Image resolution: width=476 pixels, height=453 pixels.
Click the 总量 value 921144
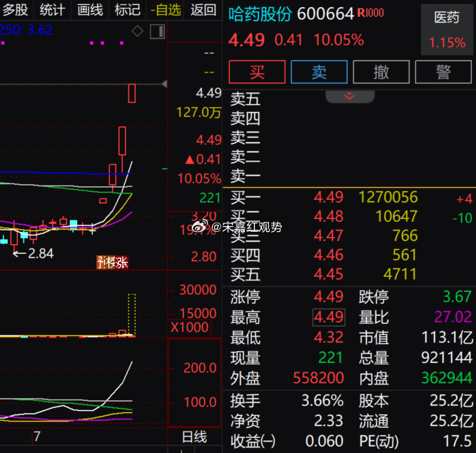pos(447,357)
